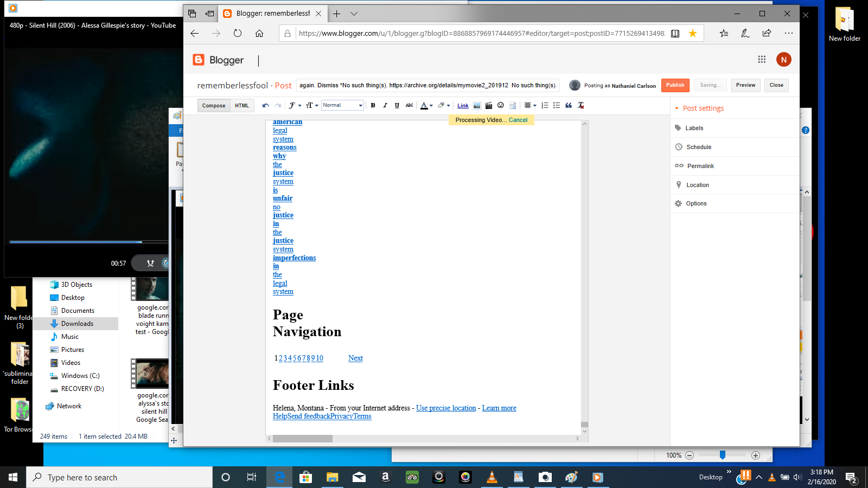This screenshot has height=488, width=868.
Task: Create a bulleted list in the editor
Action: (557, 105)
